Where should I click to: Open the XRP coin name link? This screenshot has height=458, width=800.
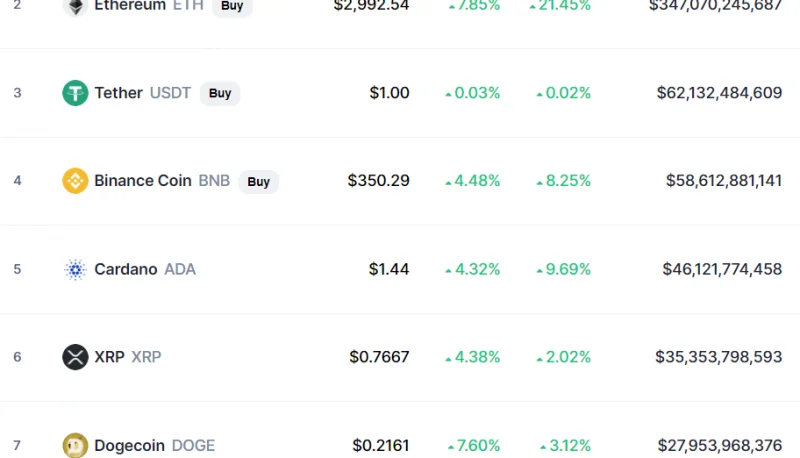point(128,357)
